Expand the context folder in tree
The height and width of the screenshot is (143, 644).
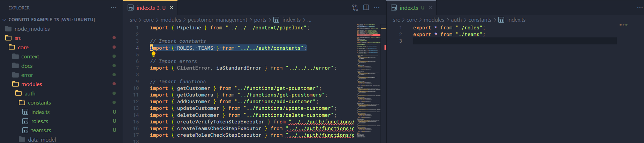[30, 56]
